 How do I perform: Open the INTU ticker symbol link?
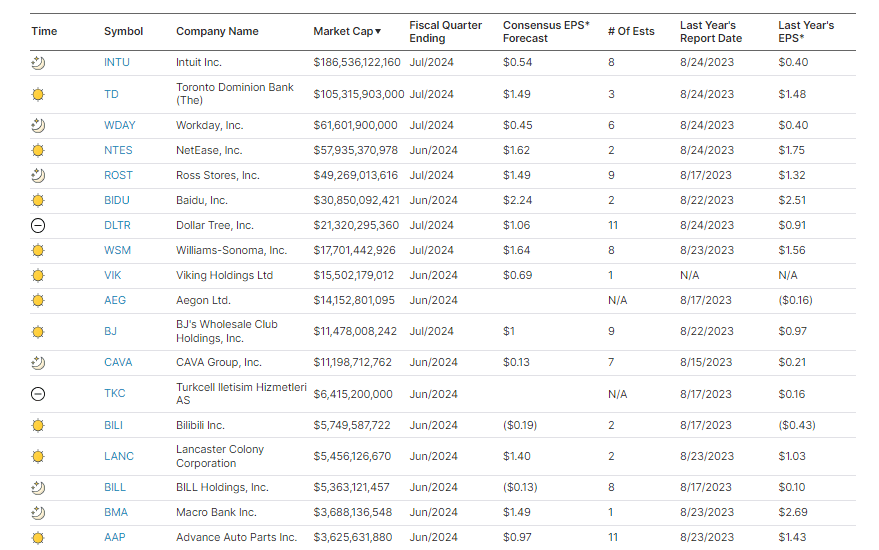(x=117, y=62)
